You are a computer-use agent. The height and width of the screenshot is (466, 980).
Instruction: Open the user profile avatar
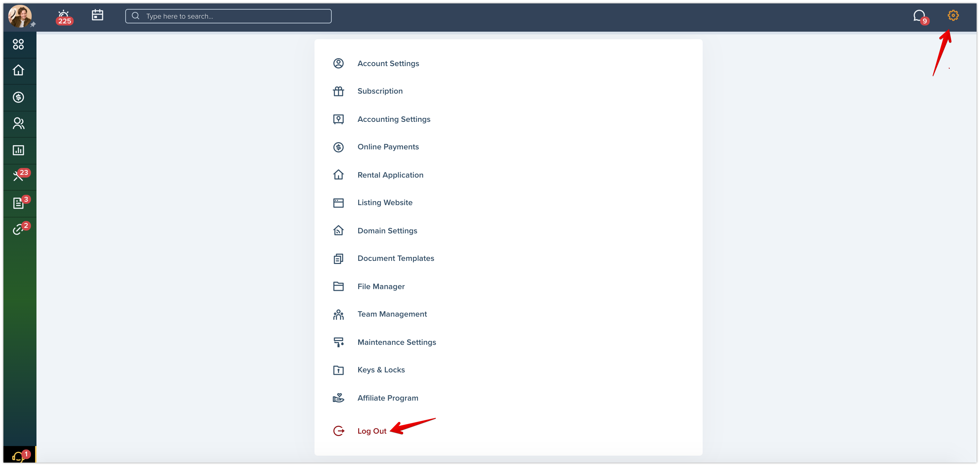click(x=20, y=16)
